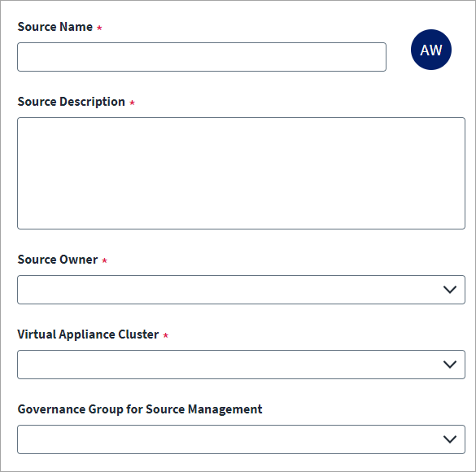
Task: Click blank space between Source Name field and avatar
Action: (x=398, y=57)
